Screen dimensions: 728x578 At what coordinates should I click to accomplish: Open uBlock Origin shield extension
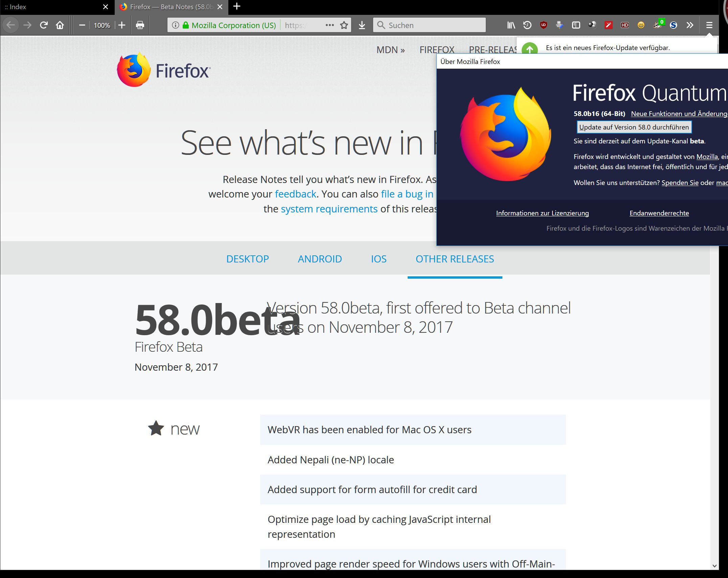tap(544, 25)
